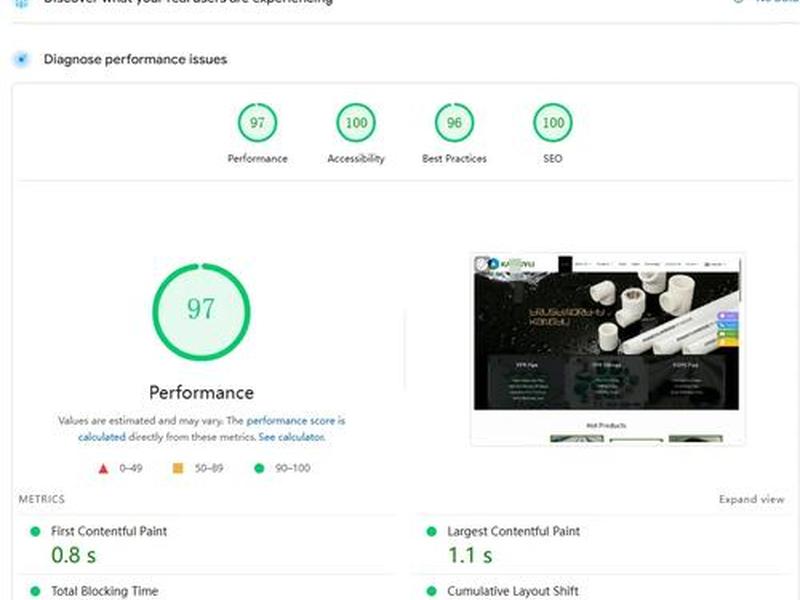
Task: Click the '90–100' legend range text
Action: [x=292, y=468]
